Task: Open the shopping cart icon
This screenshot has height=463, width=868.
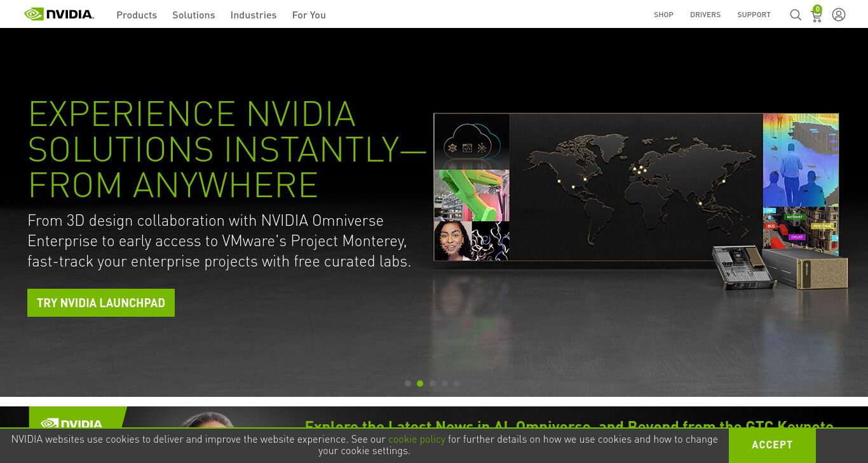Action: [x=817, y=14]
